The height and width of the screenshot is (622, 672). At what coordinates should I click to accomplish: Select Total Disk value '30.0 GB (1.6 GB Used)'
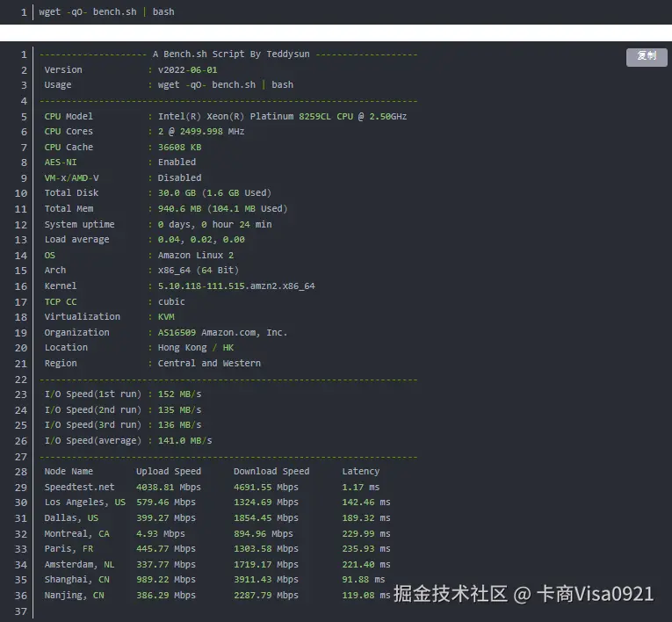point(214,193)
